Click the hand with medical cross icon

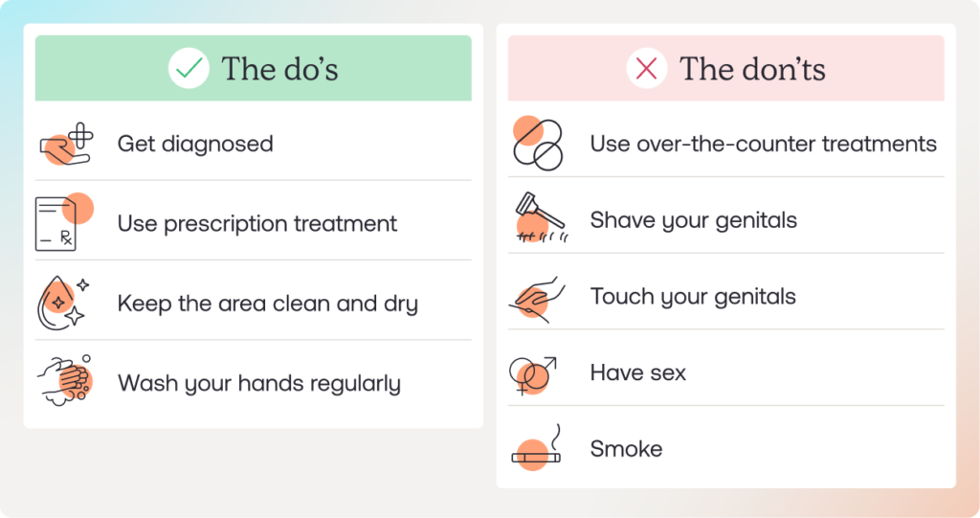coord(67,144)
